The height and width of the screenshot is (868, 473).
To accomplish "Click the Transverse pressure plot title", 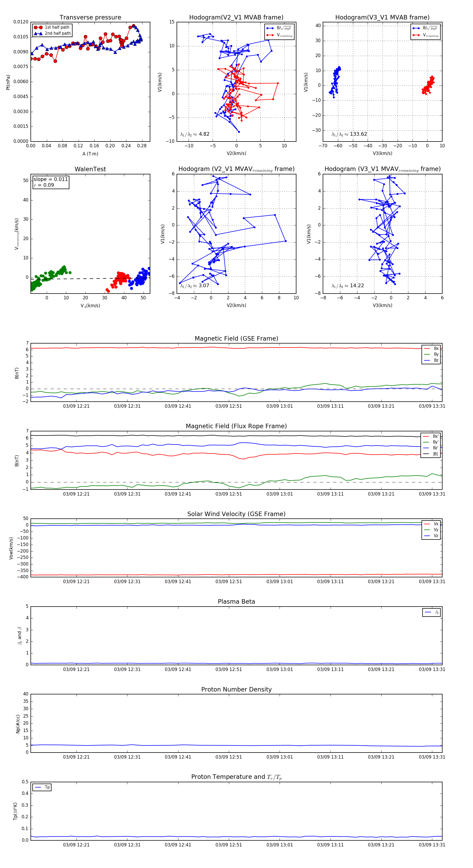I will pyautogui.click(x=90, y=17).
